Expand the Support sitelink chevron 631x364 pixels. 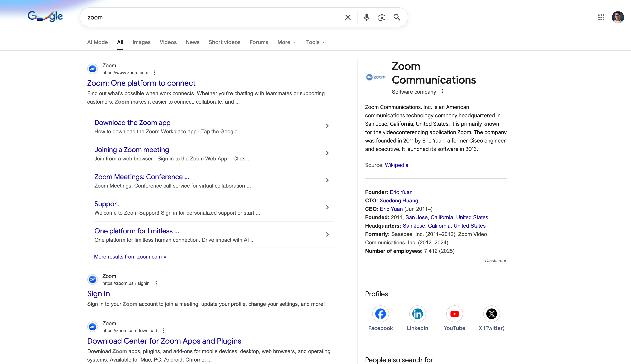point(327,207)
